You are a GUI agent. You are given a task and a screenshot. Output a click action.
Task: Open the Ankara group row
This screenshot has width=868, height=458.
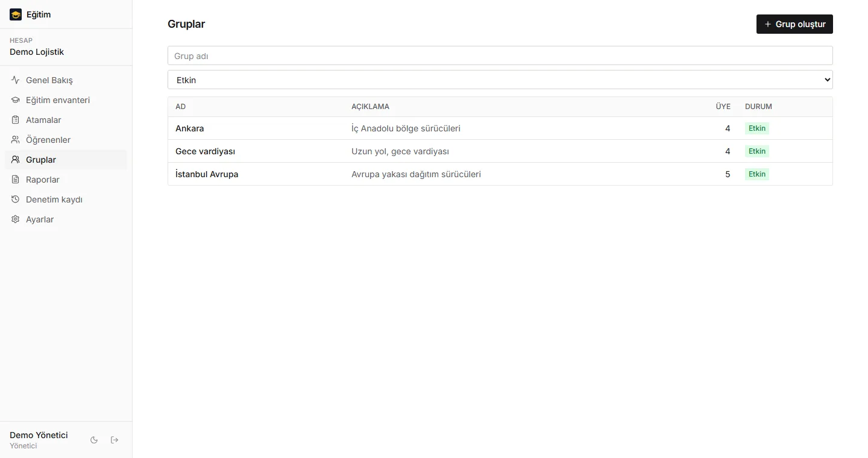click(500, 128)
